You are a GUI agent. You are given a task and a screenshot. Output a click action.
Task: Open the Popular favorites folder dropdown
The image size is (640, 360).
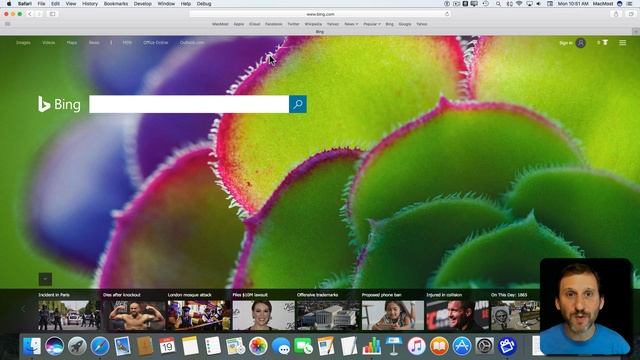[372, 24]
